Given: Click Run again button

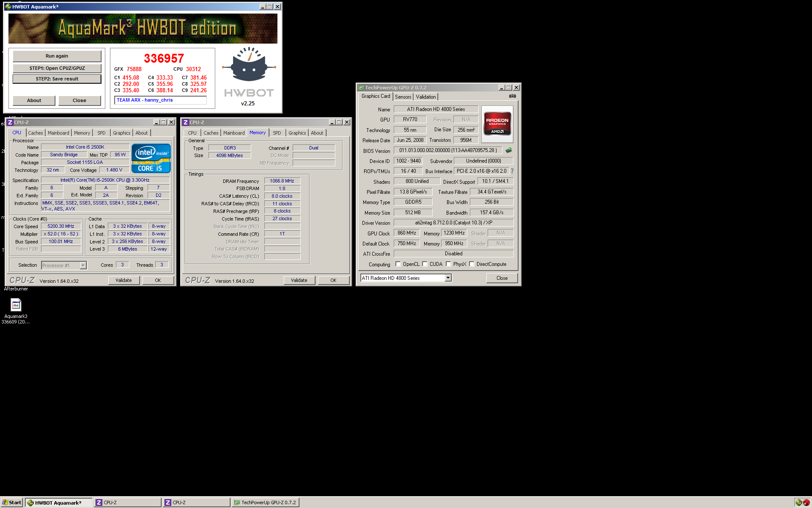Looking at the screenshot, I should pos(57,56).
